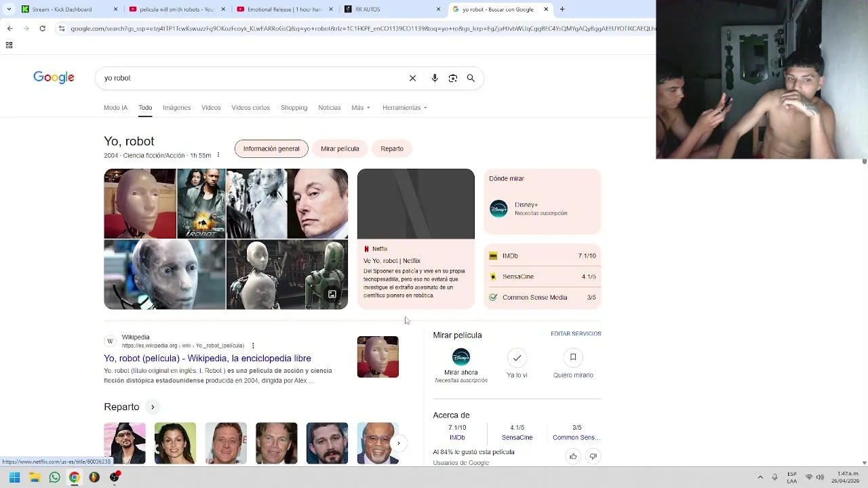The height and width of the screenshot is (488, 868).
Task: Click the Google logo
Action: coord(54,77)
